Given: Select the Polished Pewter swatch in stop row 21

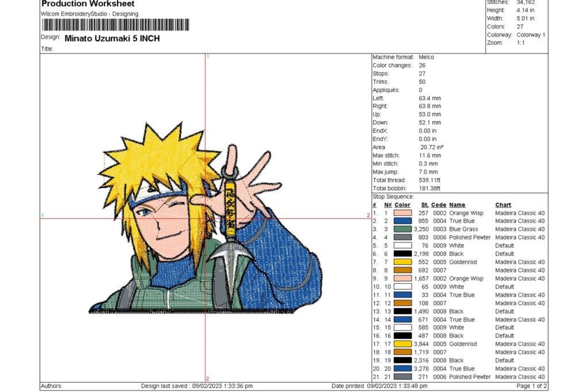Looking at the screenshot, I should [403, 377].
